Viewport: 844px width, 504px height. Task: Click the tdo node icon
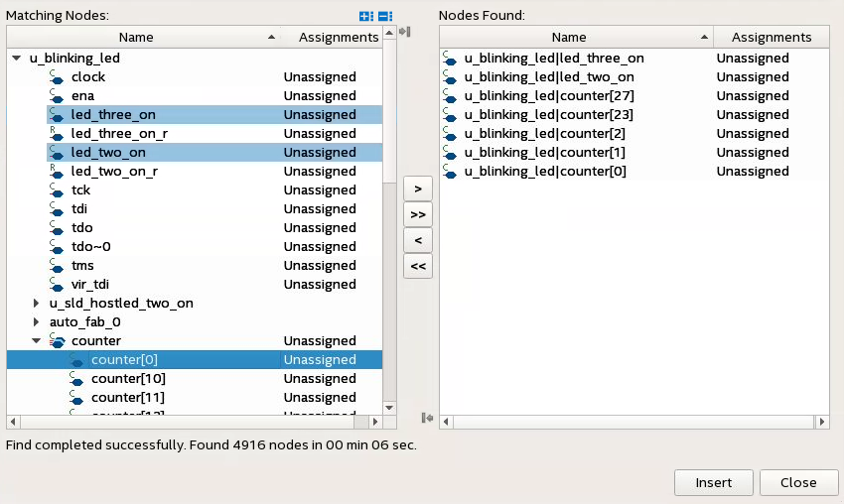tap(58, 228)
